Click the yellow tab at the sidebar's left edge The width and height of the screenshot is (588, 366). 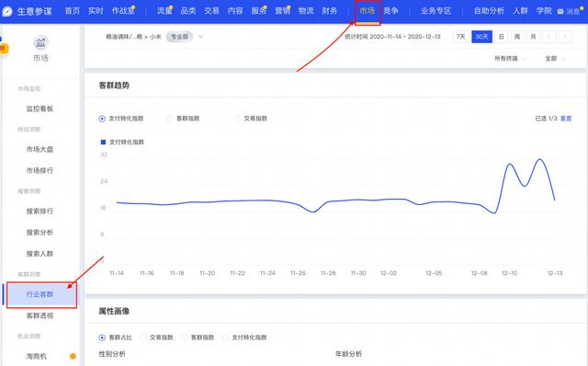[x=4, y=49]
